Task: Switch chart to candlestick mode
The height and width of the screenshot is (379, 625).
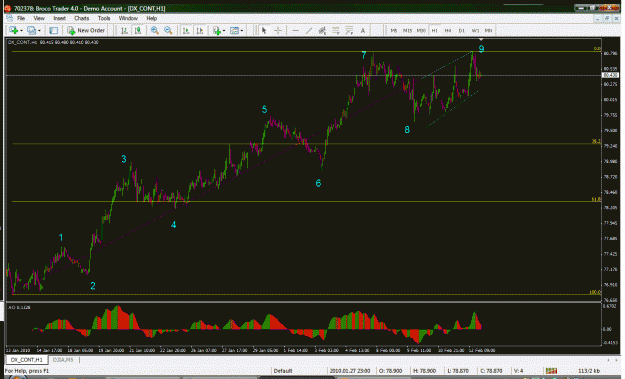Action: pyautogui.click(x=138, y=30)
